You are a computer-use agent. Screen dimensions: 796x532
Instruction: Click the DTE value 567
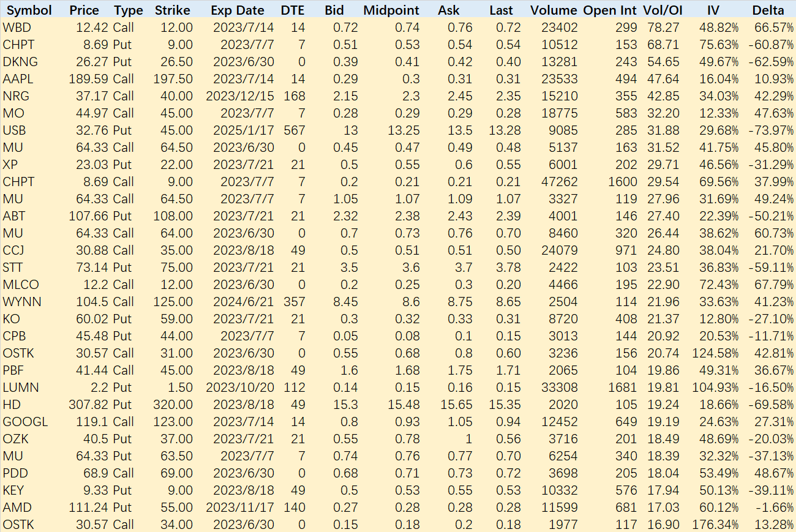point(294,130)
